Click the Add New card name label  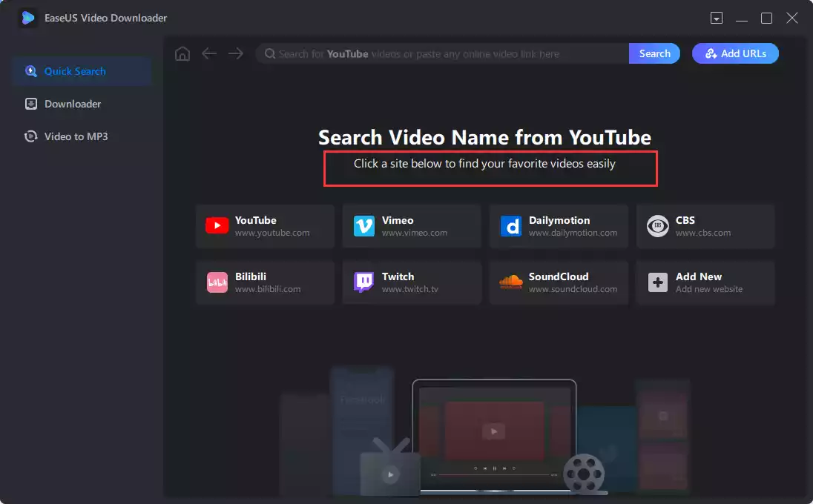click(x=699, y=276)
